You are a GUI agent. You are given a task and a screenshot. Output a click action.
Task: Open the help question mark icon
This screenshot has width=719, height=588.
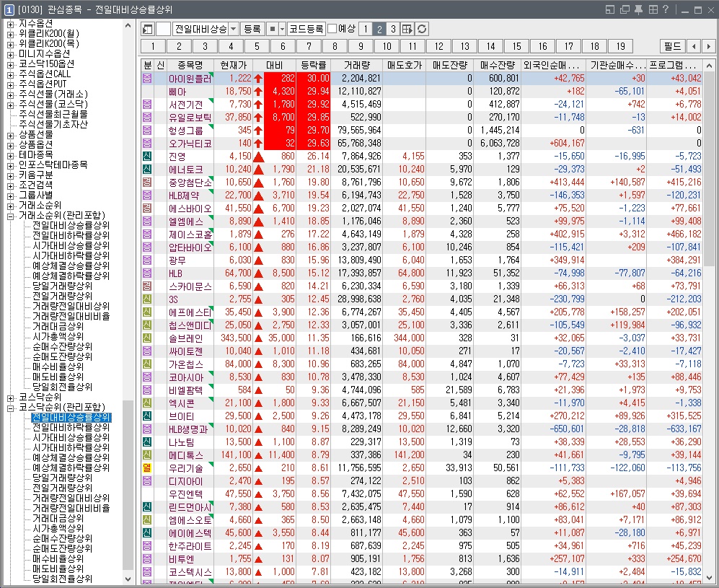point(666,9)
